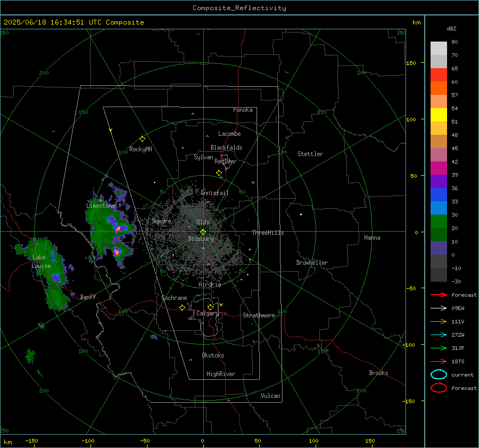The width and height of the screenshot is (479, 448).
Task: Click the yellow diamond marker above Calgary
Action: point(210,307)
